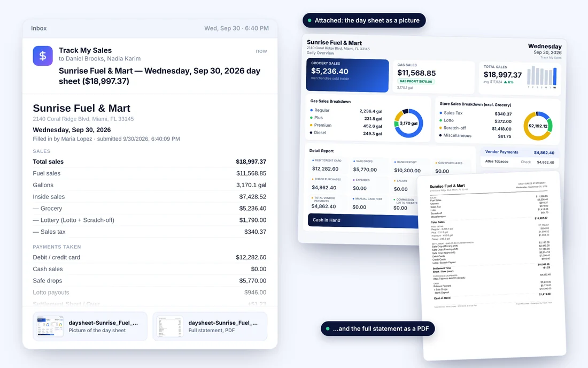
Task: Click the email subject line with $18,997.37
Action: (x=159, y=76)
